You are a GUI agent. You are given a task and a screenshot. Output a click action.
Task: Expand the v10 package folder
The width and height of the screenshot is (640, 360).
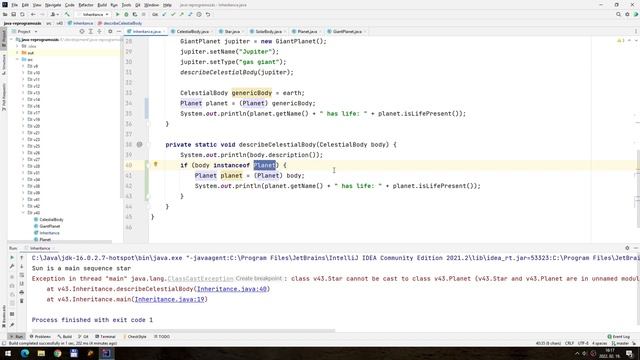click(x=23, y=73)
